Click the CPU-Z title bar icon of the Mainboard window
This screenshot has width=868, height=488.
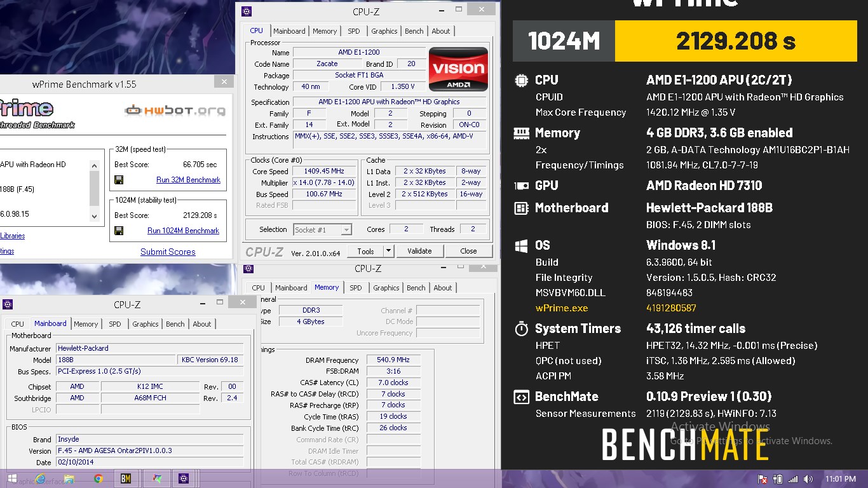coord(8,304)
